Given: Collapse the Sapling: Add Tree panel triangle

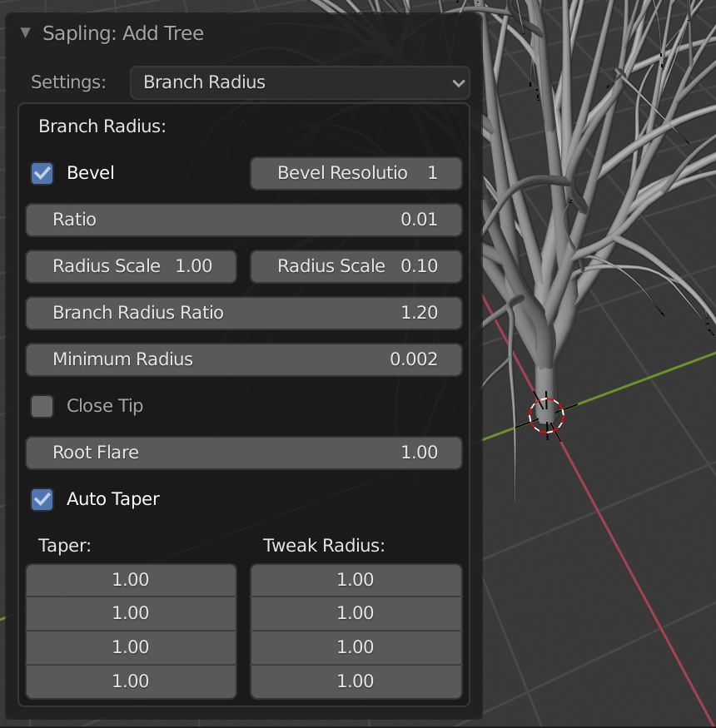Looking at the screenshot, I should coord(26,34).
